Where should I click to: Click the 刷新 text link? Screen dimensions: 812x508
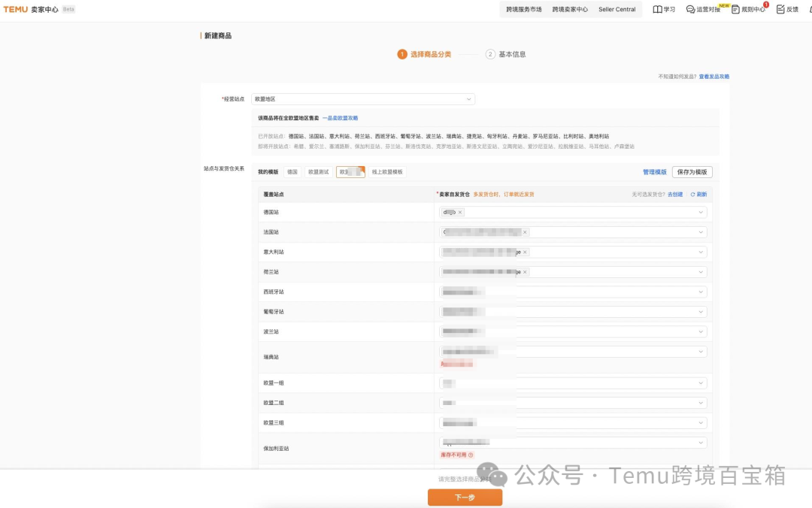click(x=701, y=195)
